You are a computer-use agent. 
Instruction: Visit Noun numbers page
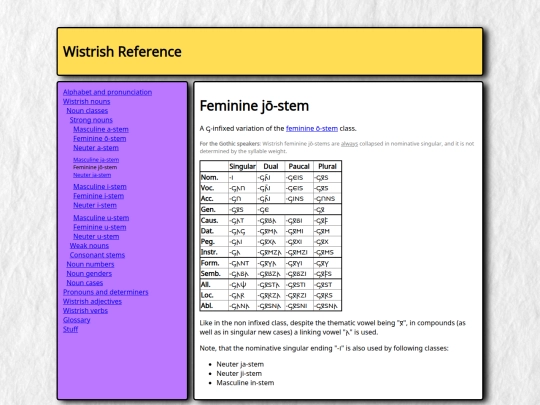(90, 264)
